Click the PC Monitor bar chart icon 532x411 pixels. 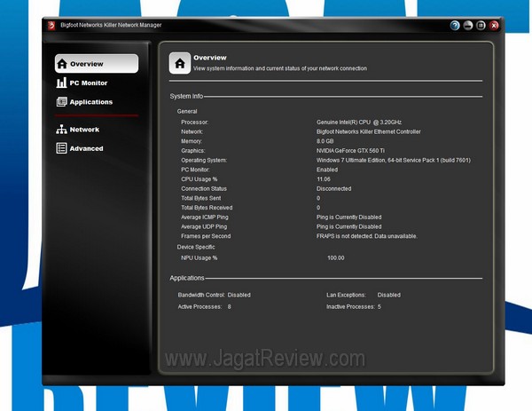61,83
